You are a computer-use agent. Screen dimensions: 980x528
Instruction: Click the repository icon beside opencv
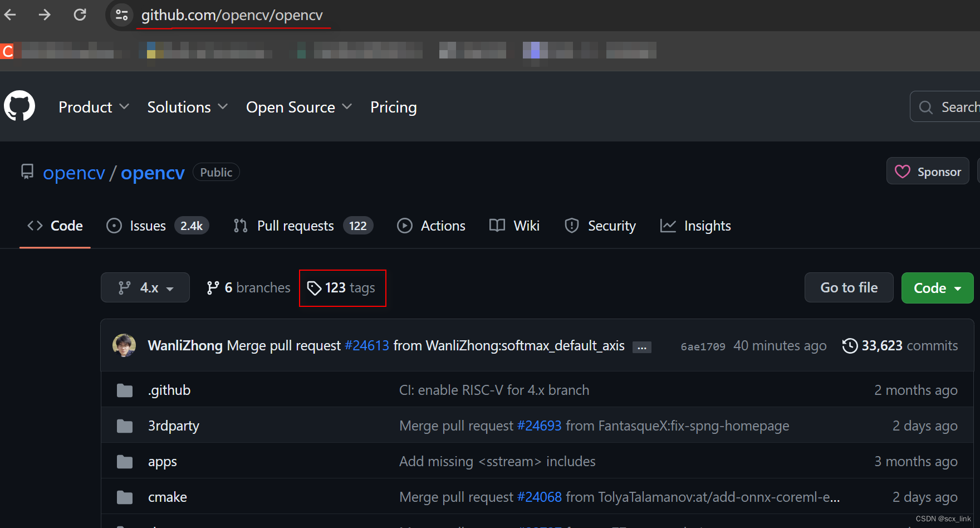point(27,172)
